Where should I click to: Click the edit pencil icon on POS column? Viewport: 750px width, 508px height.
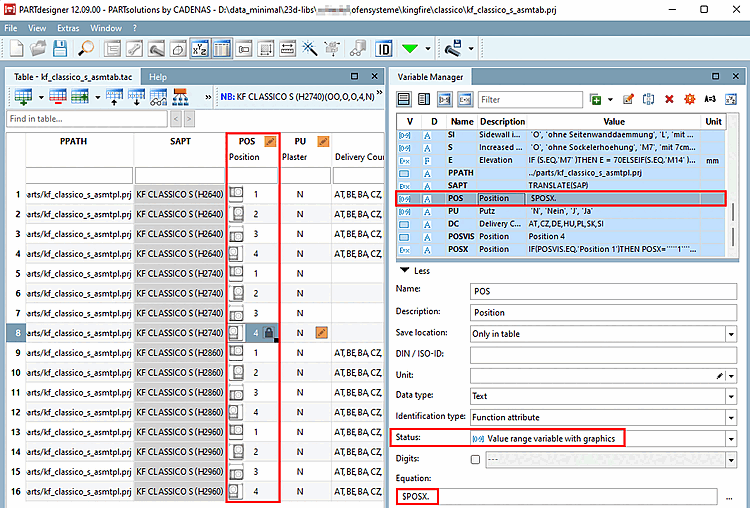click(270, 142)
